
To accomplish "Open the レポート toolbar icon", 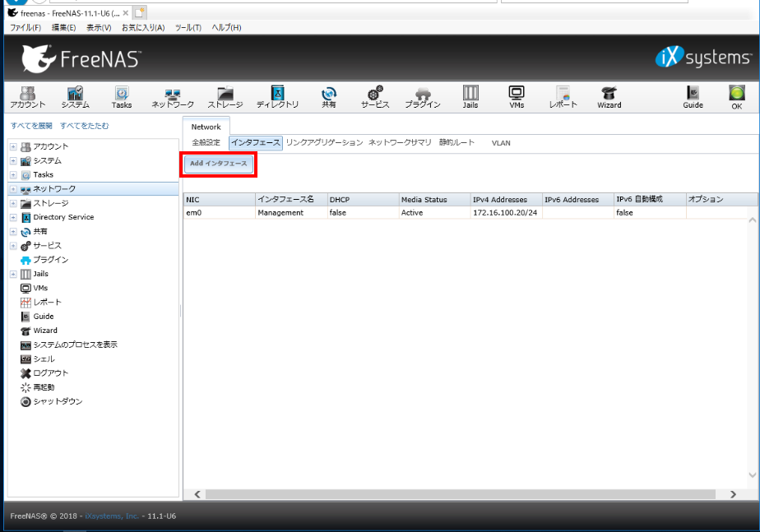I will tap(563, 97).
